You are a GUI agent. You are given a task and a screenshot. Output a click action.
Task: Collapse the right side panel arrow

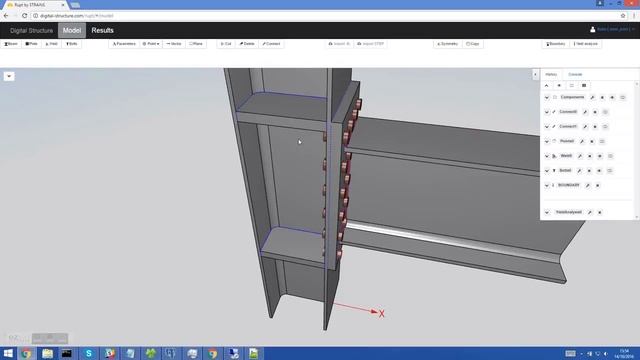coord(535,74)
